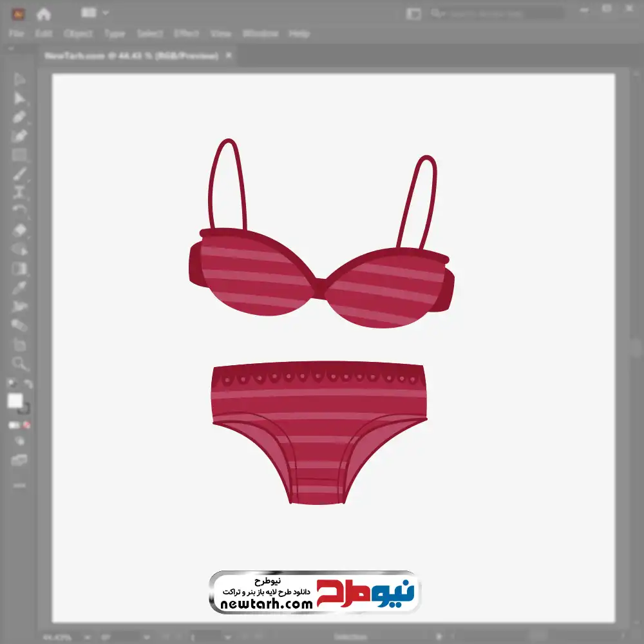Choose the Pen tool in toolbar

[x=19, y=117]
